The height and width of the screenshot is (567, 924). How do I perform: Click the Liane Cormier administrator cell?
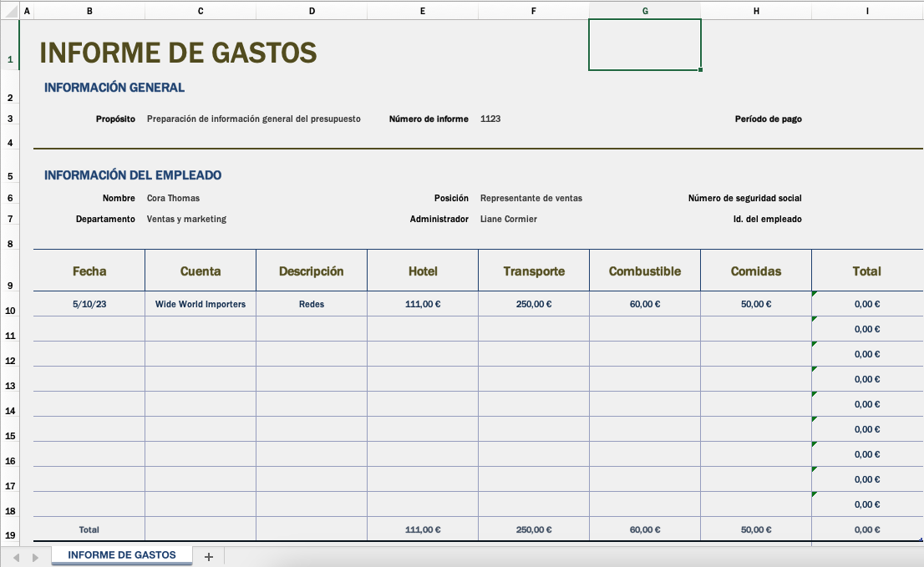pos(535,219)
